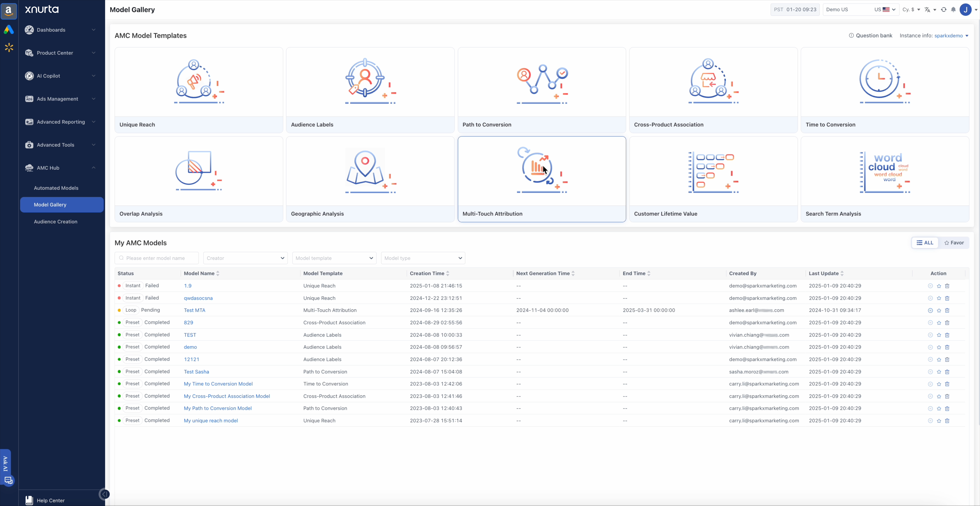The width and height of the screenshot is (980, 506).
Task: Expand the Model template dropdown
Action: (334, 258)
